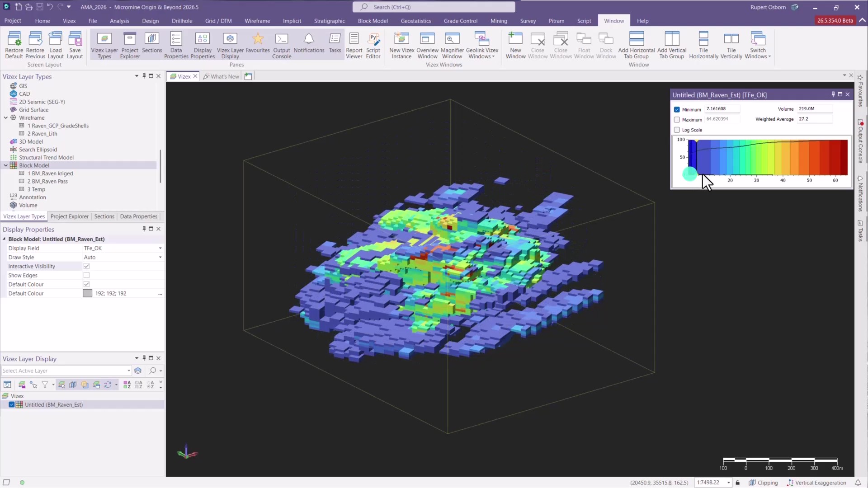This screenshot has height=488, width=868.
Task: Collapse the Block Model tree node
Action: [6, 166]
